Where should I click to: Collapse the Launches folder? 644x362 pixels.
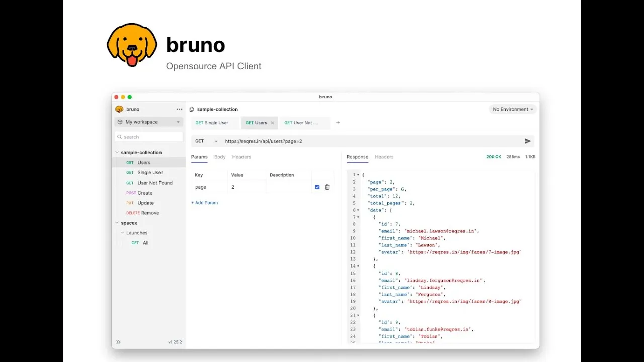tap(122, 233)
